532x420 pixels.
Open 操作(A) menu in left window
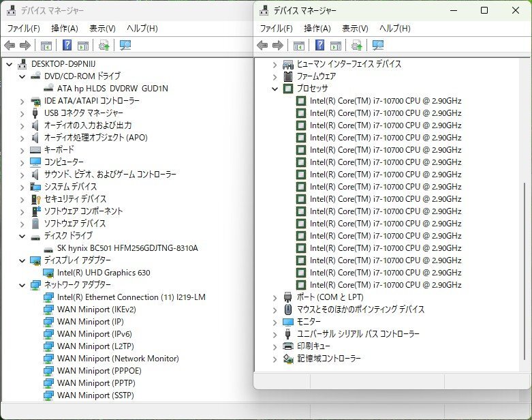point(65,28)
